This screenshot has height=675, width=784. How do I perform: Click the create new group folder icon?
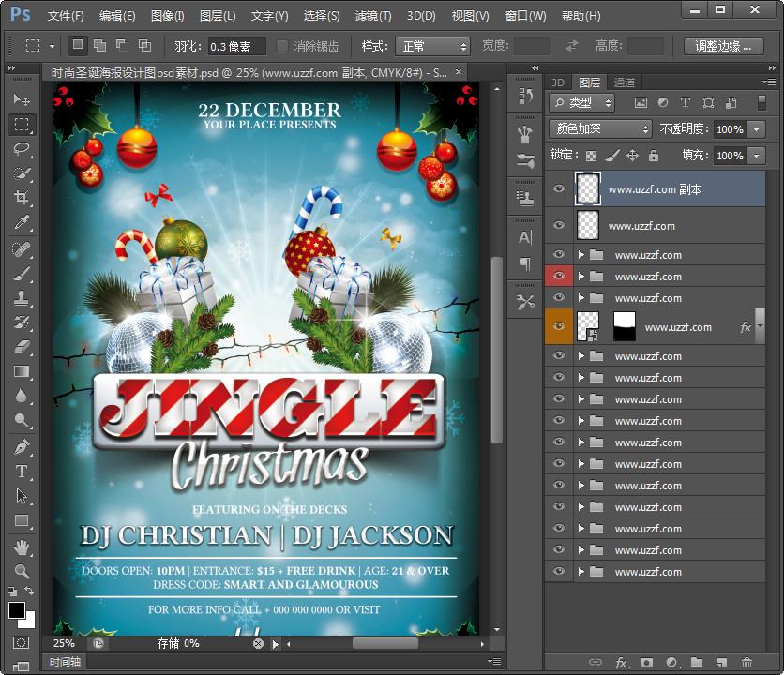(x=697, y=663)
